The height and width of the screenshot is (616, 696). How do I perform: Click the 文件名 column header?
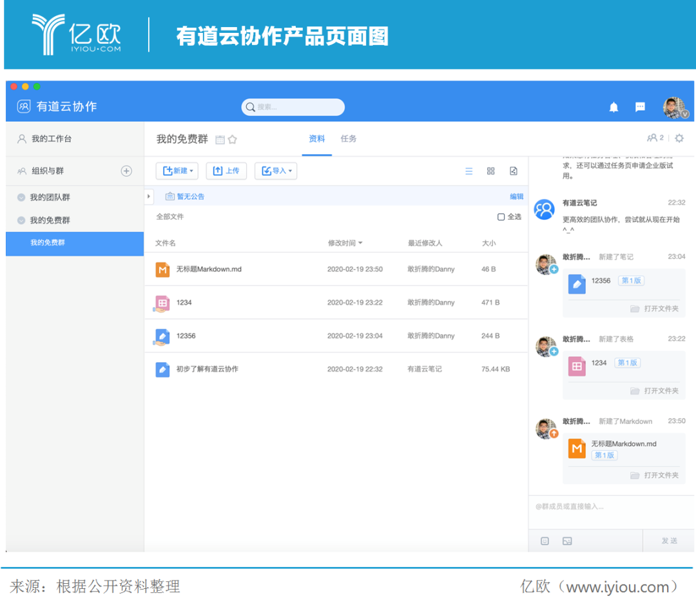(166, 243)
